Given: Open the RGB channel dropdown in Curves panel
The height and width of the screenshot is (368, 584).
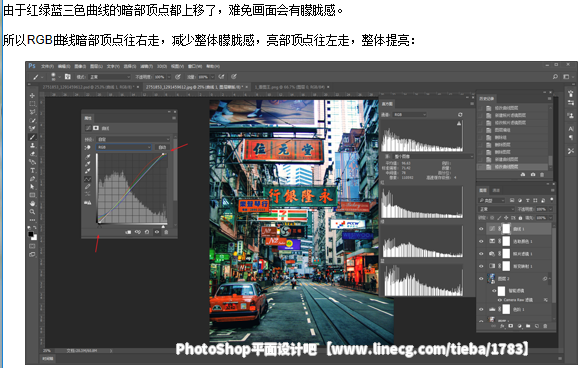Looking at the screenshot, I should (x=124, y=147).
